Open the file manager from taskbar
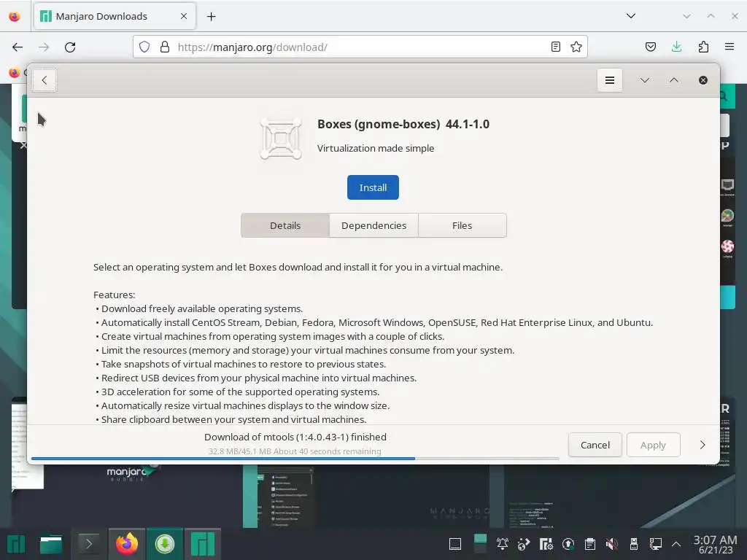 [x=51, y=544]
